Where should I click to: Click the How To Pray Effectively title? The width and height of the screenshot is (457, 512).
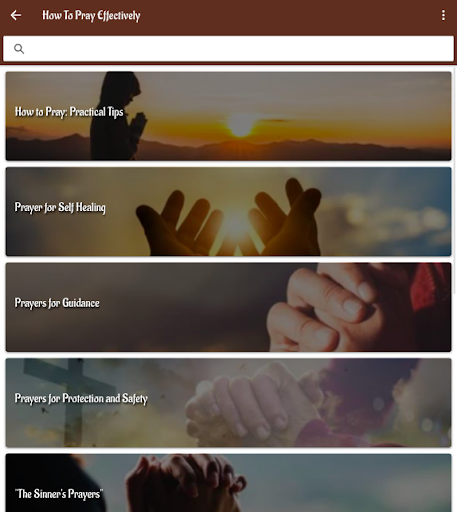[x=91, y=15]
